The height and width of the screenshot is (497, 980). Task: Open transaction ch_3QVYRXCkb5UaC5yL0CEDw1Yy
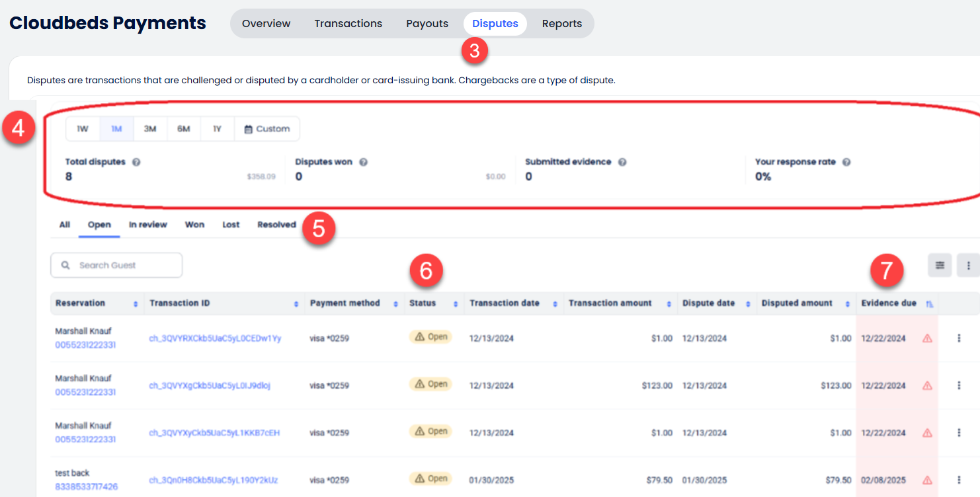pos(215,338)
